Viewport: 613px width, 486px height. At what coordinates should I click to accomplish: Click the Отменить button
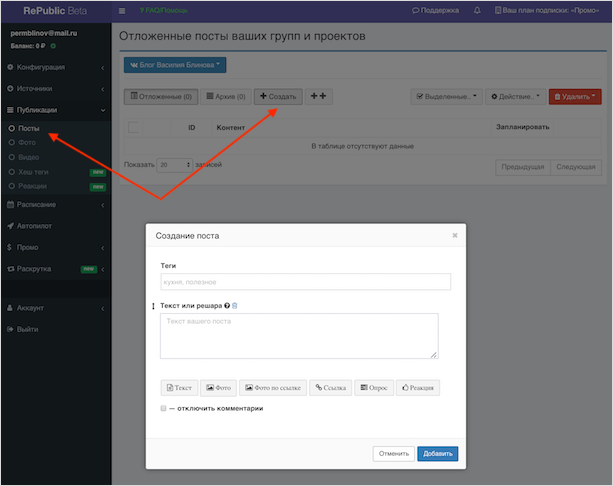[x=393, y=453]
